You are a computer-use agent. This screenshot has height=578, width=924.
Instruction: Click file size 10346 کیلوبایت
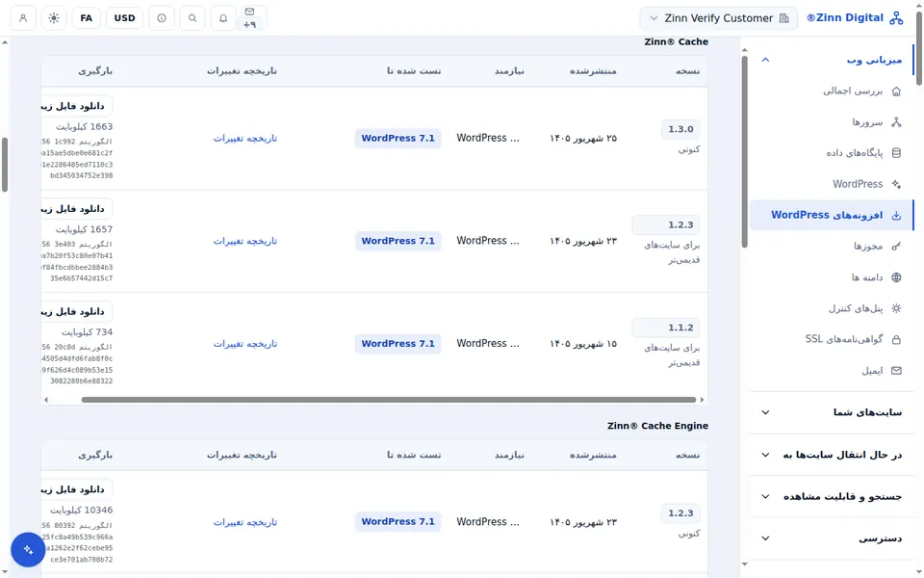tap(81, 511)
